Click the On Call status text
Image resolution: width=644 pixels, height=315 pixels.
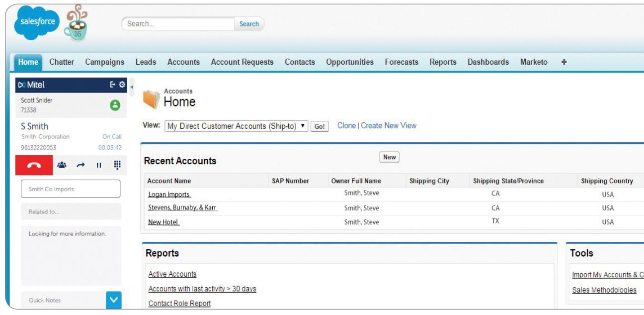pyautogui.click(x=112, y=136)
